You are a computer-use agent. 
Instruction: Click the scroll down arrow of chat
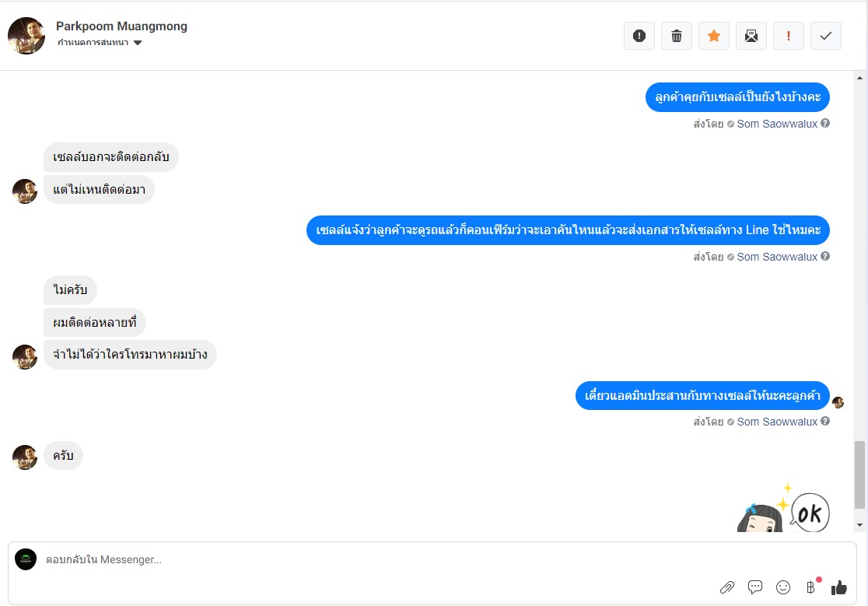click(x=859, y=525)
